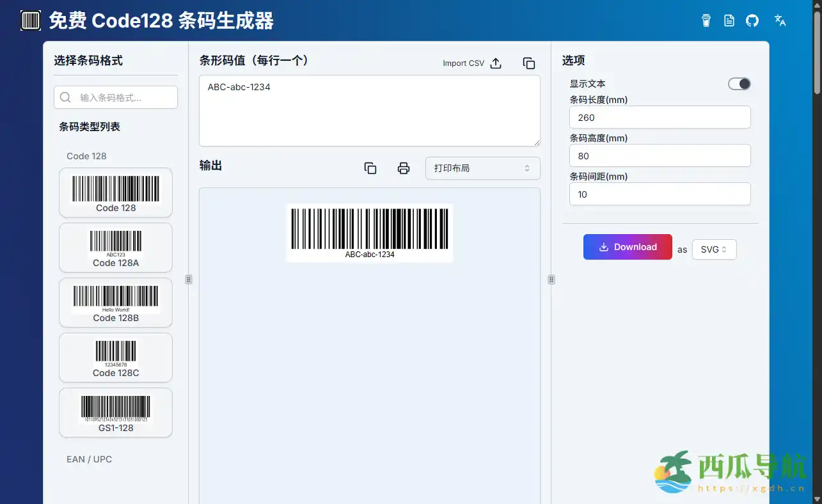Click the Import CSV upload icon
This screenshot has width=822, height=504.
coord(496,63)
